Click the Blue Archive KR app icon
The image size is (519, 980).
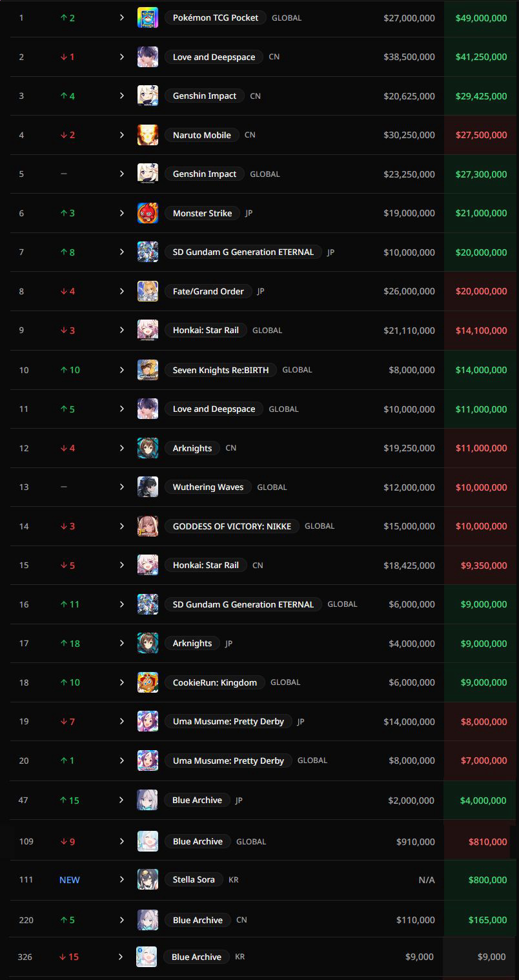(x=147, y=957)
